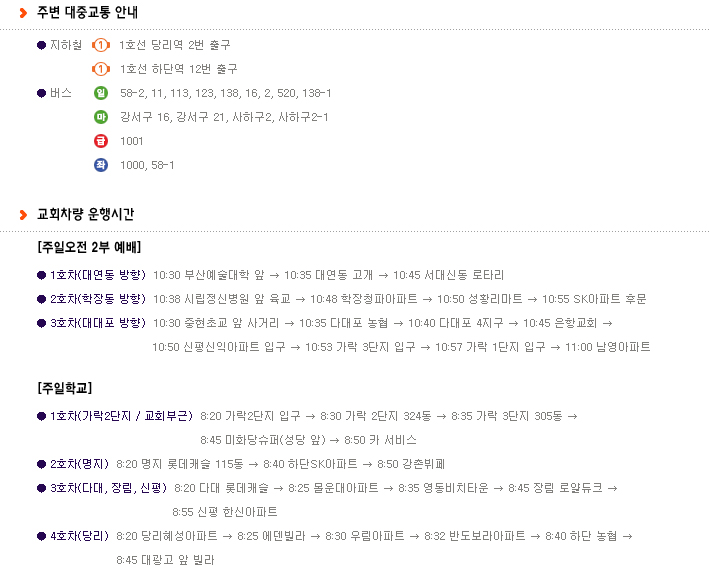
Task: Click the red 급 express bus icon
Action: [x=101, y=141]
